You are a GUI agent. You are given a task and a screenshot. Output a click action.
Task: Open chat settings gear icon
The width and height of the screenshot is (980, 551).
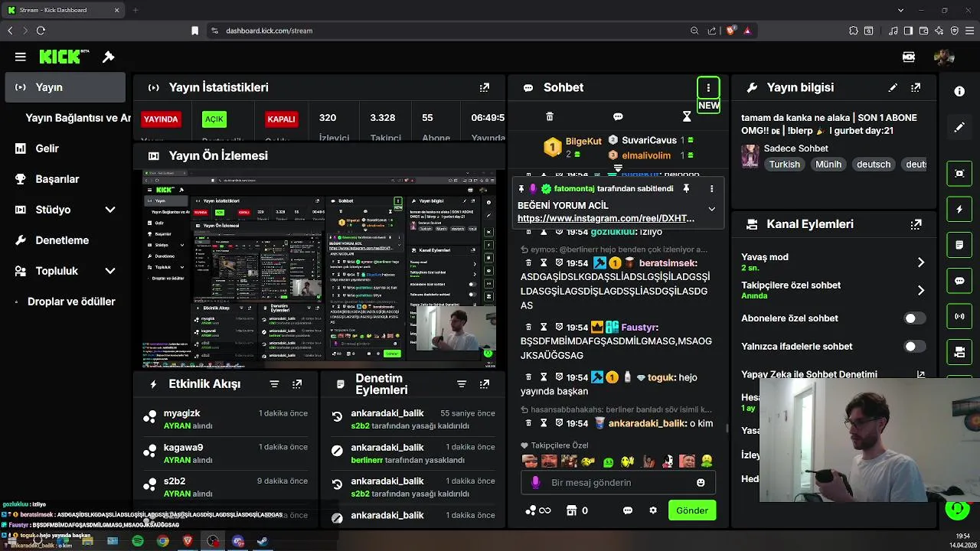653,510
